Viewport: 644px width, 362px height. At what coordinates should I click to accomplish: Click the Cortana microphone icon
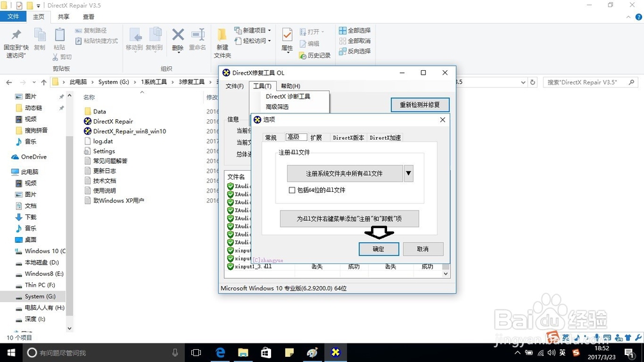175,352
